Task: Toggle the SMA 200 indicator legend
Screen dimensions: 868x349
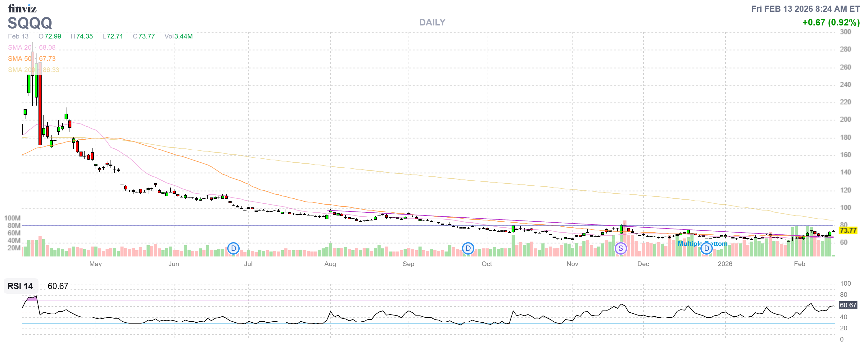Action: (21, 70)
